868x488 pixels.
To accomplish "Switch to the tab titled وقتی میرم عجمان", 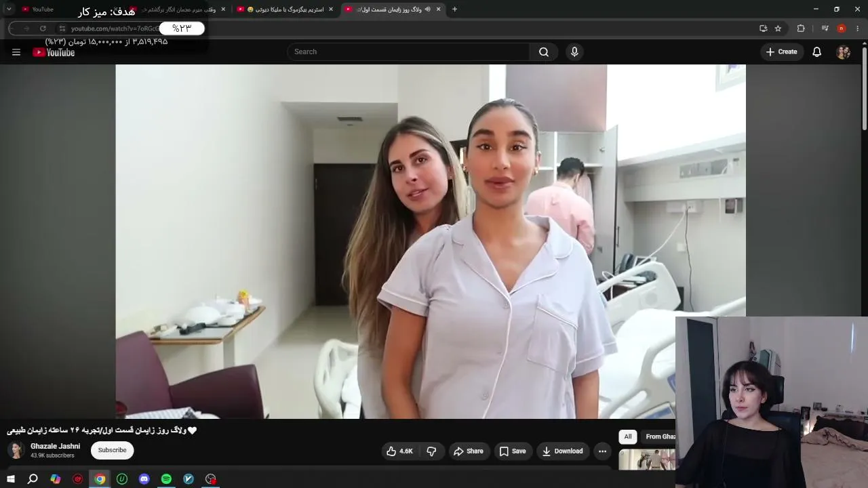I will click(178, 9).
